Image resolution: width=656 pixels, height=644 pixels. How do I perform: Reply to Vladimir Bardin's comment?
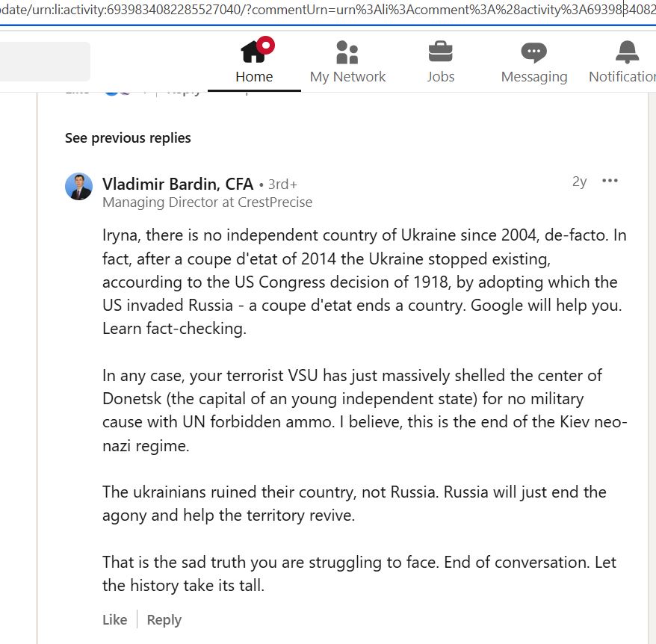pos(164,619)
